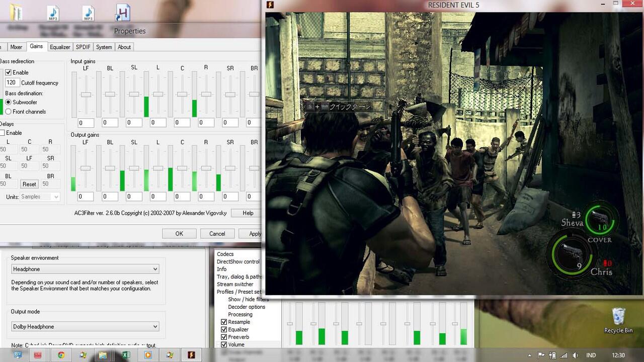Uncheck the Resample filter checkbox
The height and width of the screenshot is (362, 644).
[224, 322]
